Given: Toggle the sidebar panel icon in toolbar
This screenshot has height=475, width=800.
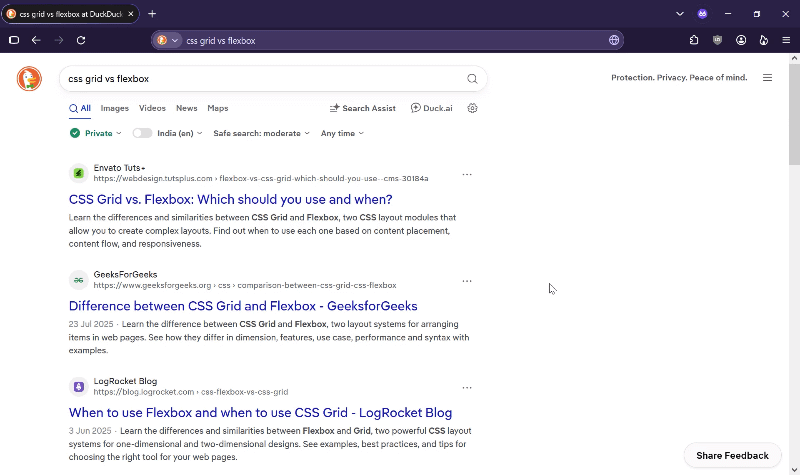Looking at the screenshot, I should 14,40.
